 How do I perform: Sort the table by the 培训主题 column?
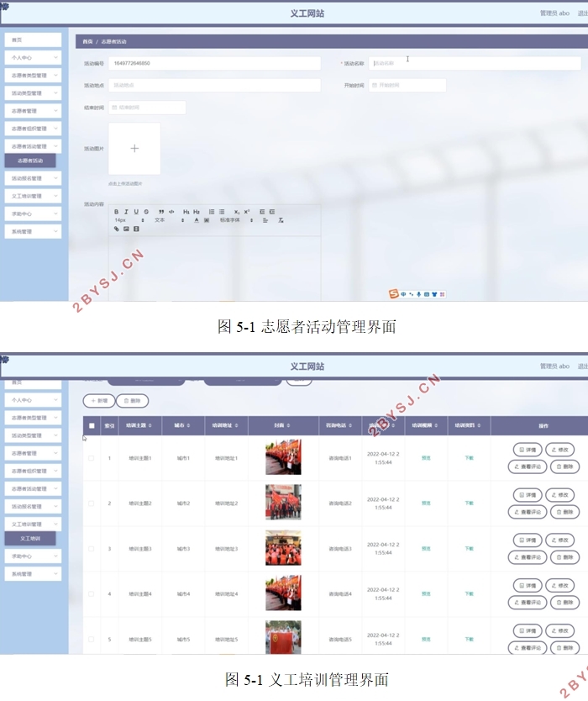[150, 425]
